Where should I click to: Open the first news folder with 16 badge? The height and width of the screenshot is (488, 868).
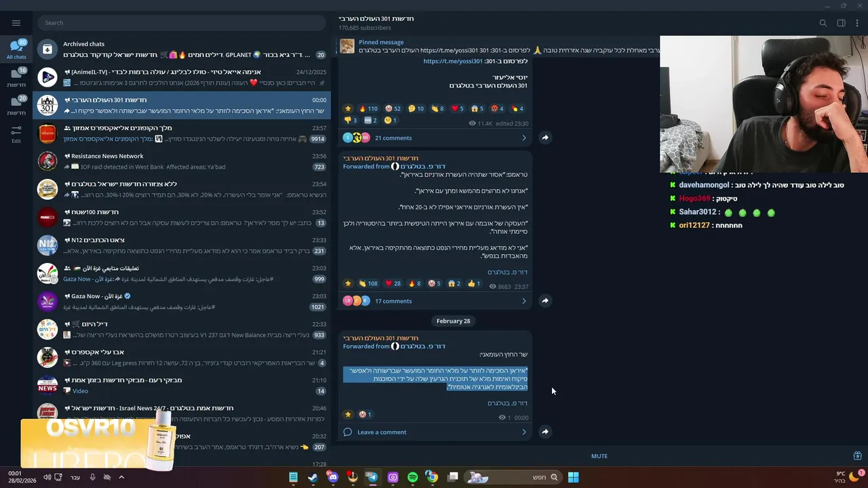click(x=16, y=77)
